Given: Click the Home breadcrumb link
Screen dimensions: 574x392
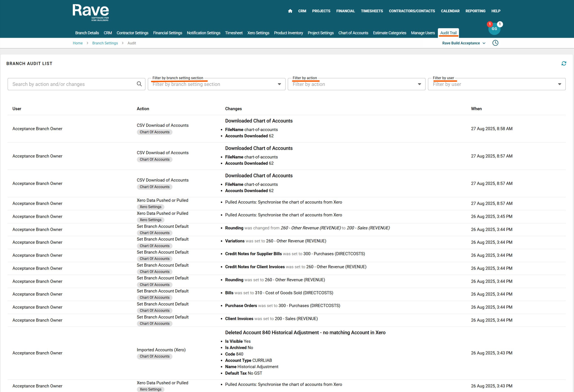Looking at the screenshot, I should coord(78,43).
